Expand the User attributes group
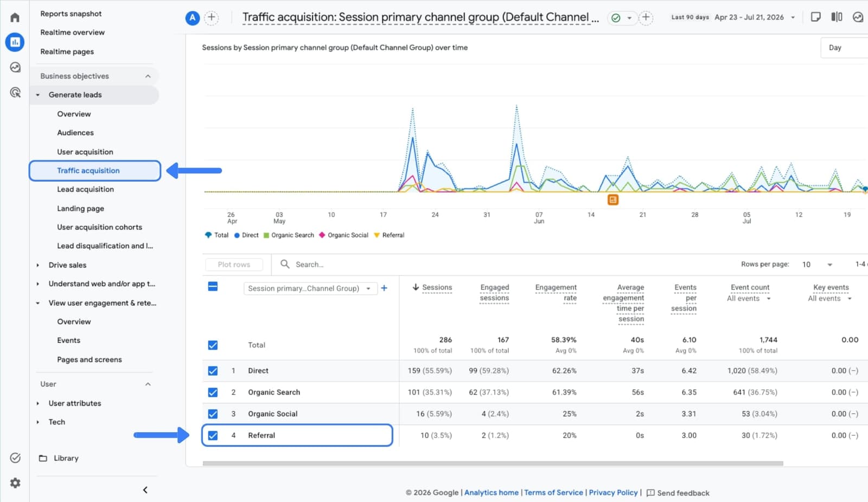This screenshot has height=502, width=868. tap(38, 404)
